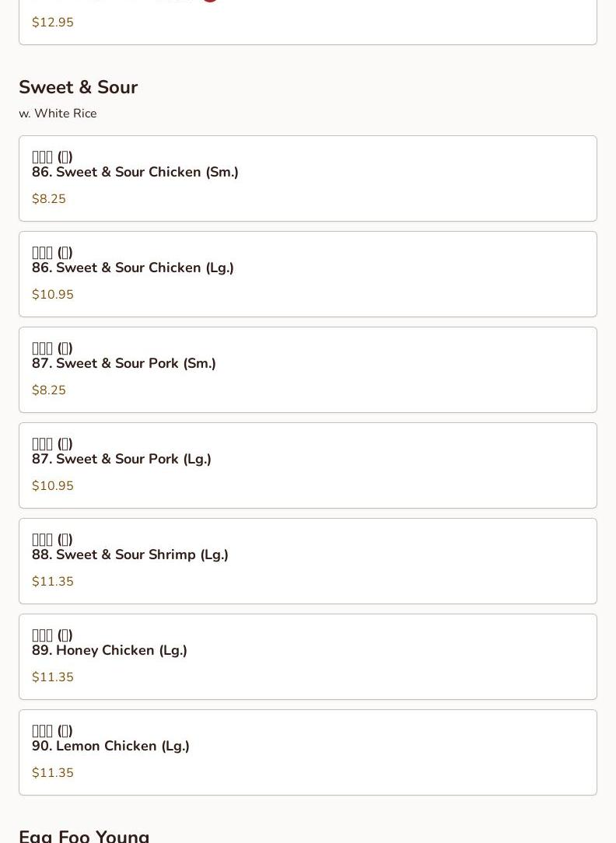Viewport: 616px width, 843px height.
Task: Click the $8.25 price under Sweet & Sour Chicken (Sm.)
Action: (x=49, y=199)
